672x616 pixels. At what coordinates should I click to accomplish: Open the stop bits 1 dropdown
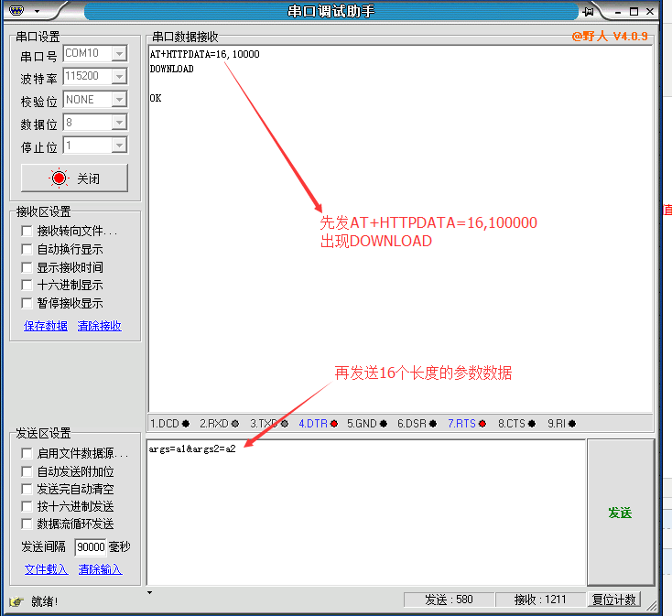(120, 146)
